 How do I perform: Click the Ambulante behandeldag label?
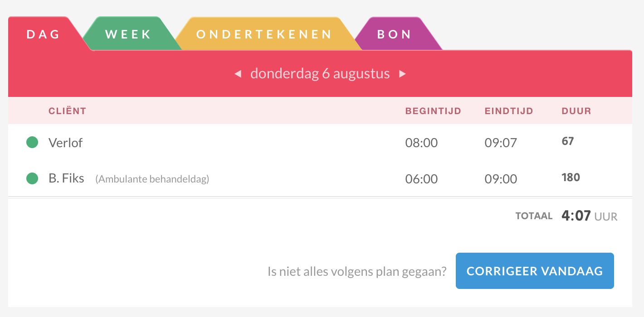click(152, 179)
